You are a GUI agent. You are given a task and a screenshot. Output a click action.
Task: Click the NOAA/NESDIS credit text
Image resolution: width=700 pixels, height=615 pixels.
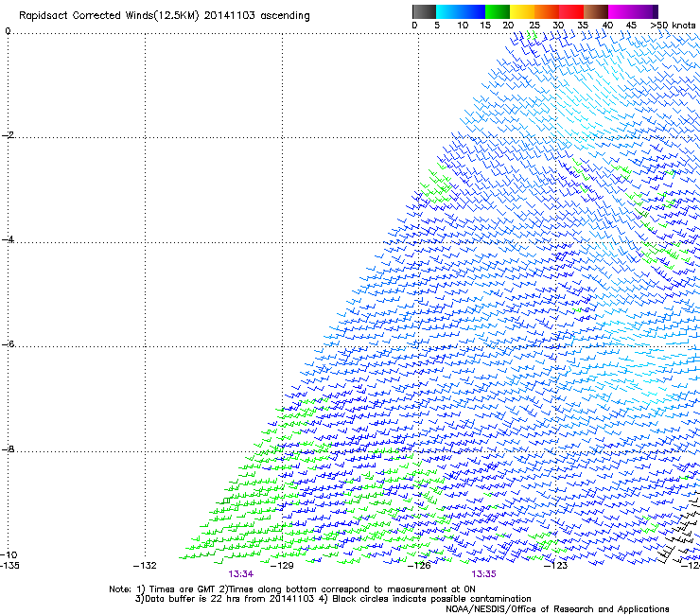pos(557,609)
